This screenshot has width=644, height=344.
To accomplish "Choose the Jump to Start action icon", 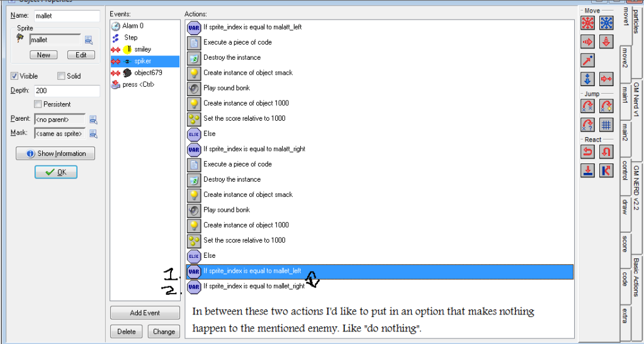I will pyautogui.click(x=606, y=106).
